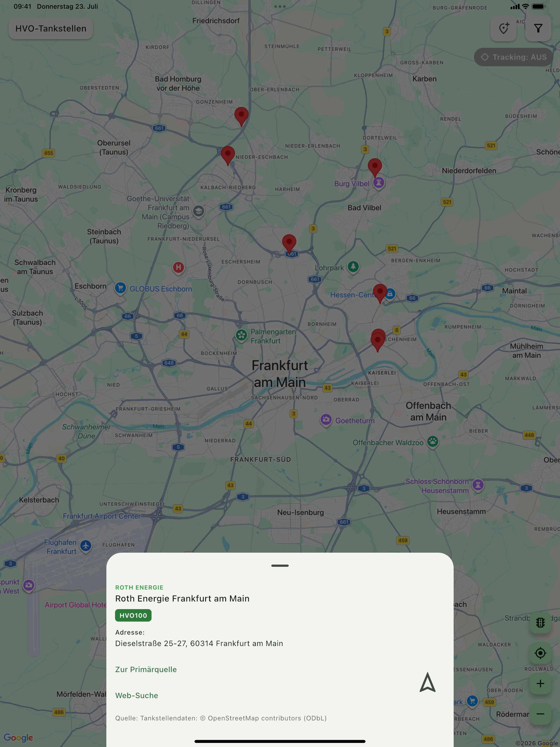Tap the Goethe-Universität campus icon
The image size is (560, 747).
tap(199, 211)
